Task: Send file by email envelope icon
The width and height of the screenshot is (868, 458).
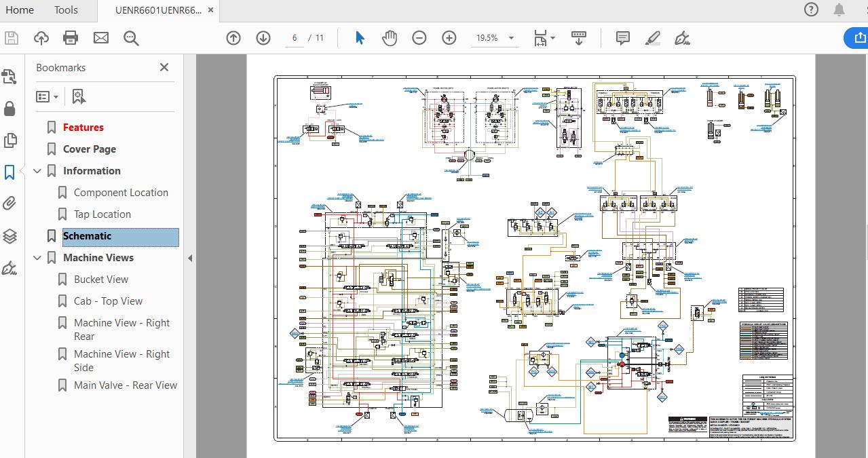Action: (x=101, y=38)
